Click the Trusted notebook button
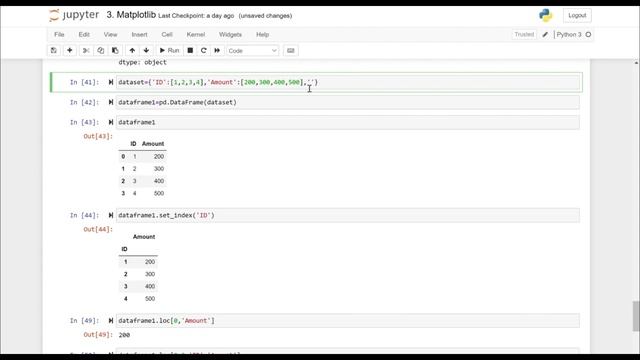 pyautogui.click(x=524, y=35)
